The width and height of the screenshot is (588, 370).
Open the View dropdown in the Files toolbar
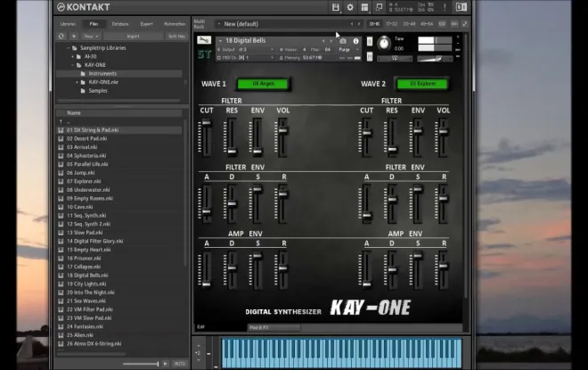(x=90, y=36)
